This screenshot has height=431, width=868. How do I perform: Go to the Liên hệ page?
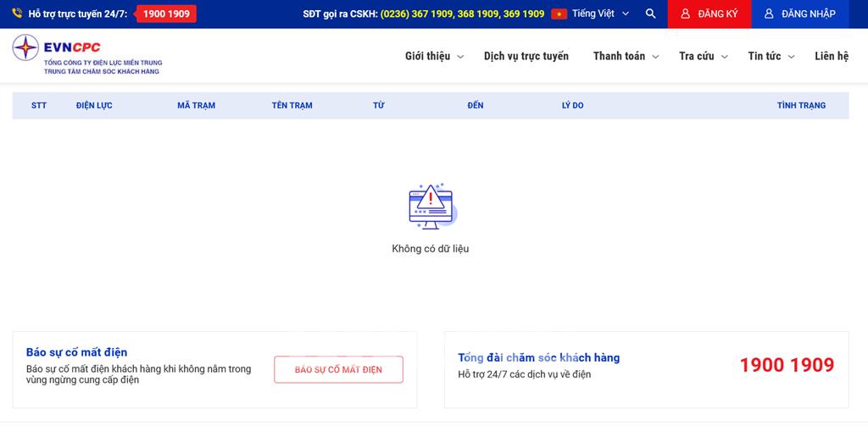click(x=832, y=56)
